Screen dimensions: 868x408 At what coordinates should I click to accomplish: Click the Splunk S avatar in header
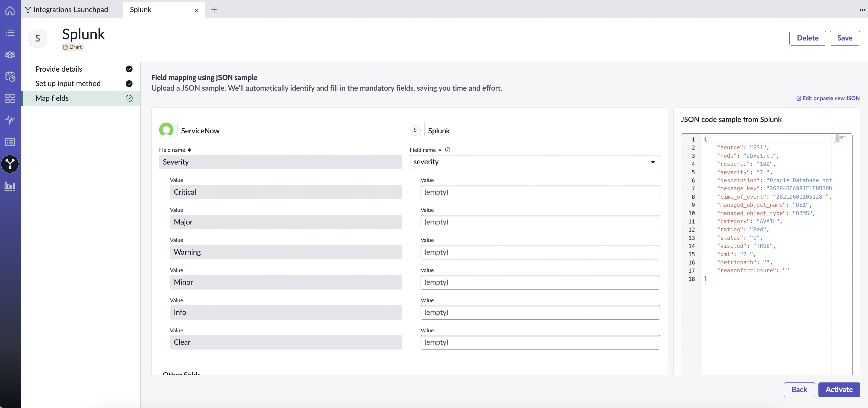38,38
